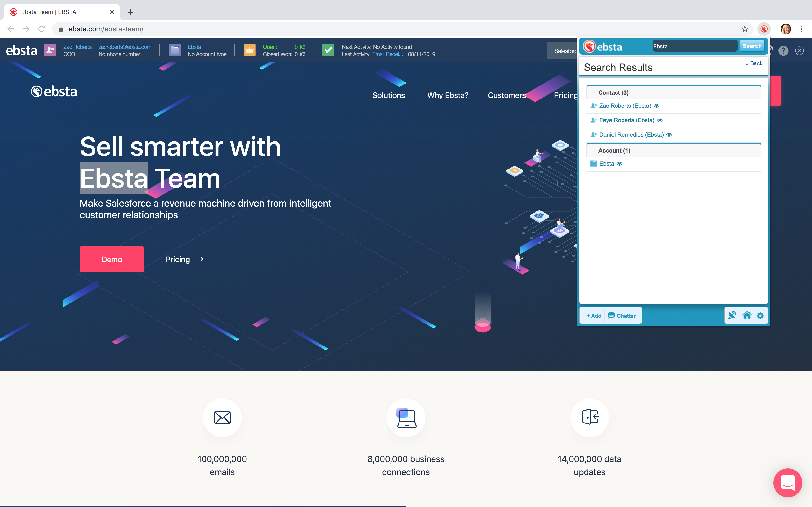Open the Ebsta panel home icon
Screen dimensions: 812x507
pyautogui.click(x=747, y=316)
